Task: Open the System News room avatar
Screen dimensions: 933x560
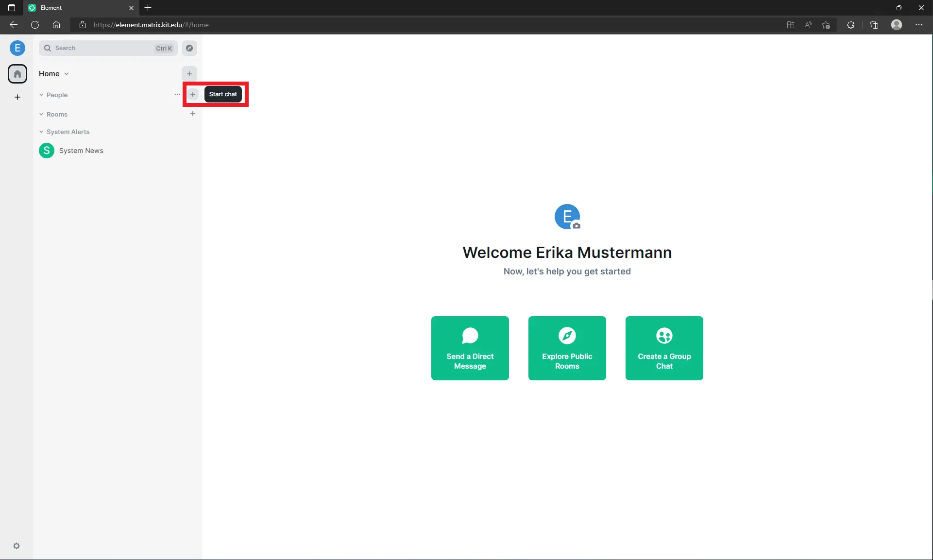Action: tap(46, 151)
